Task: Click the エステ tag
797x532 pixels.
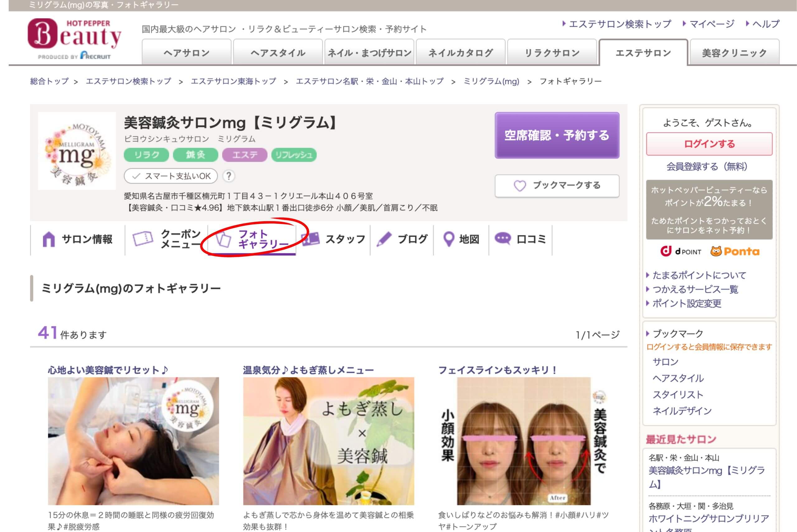Action: coord(245,155)
